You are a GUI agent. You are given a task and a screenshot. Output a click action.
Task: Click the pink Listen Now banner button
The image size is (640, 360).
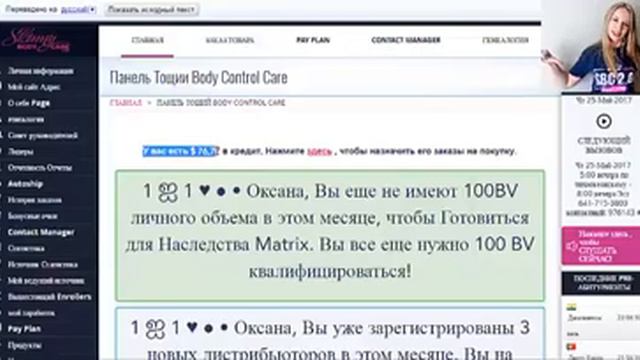pos(600,246)
